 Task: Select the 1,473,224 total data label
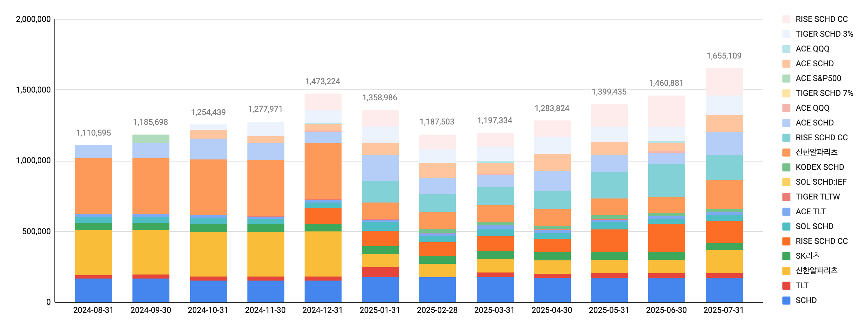click(x=322, y=81)
